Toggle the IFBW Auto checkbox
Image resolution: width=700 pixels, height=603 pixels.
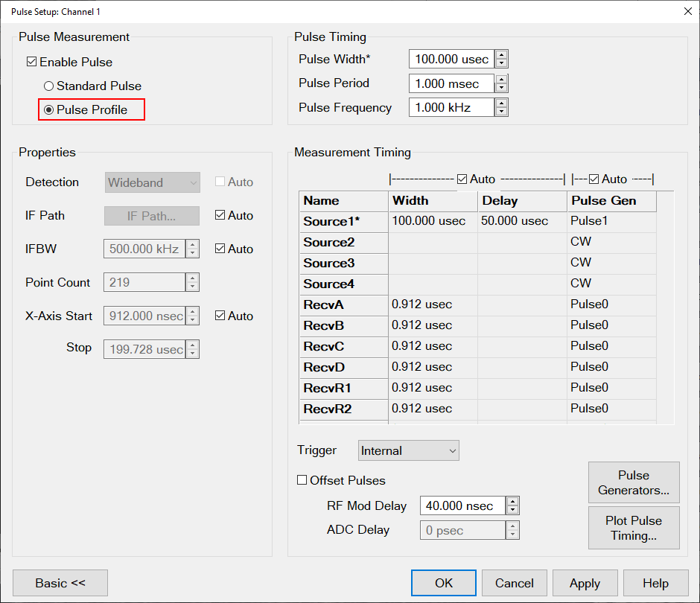220,249
